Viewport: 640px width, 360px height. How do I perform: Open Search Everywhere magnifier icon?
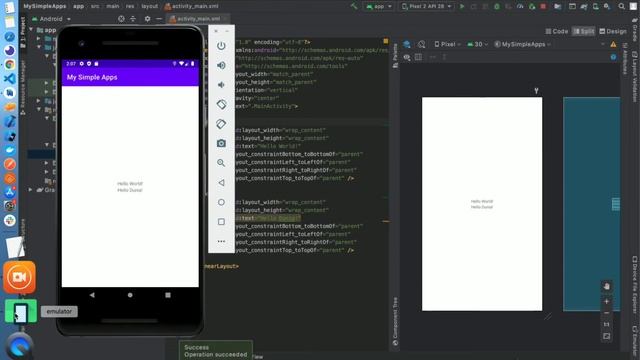click(621, 6)
